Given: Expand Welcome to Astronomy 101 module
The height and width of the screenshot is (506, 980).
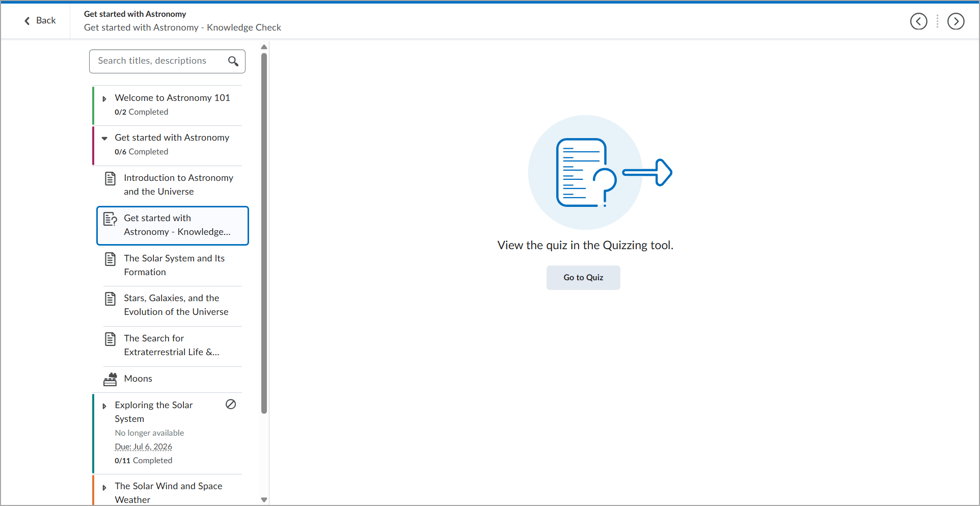Looking at the screenshot, I should pos(104,99).
